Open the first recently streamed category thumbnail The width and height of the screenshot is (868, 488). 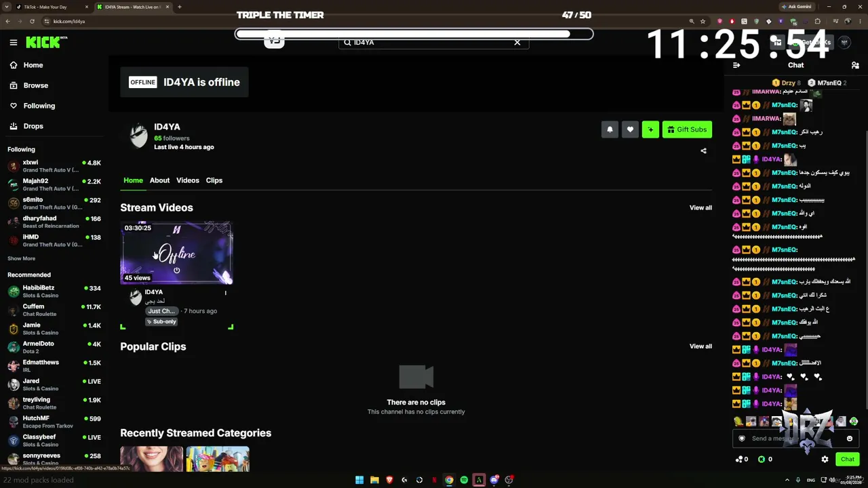click(151, 459)
